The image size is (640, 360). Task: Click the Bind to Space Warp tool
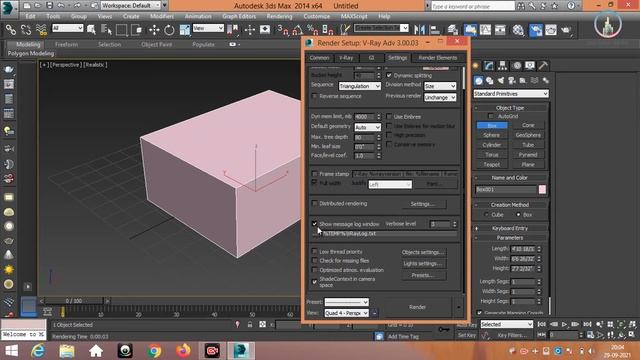[41, 29]
